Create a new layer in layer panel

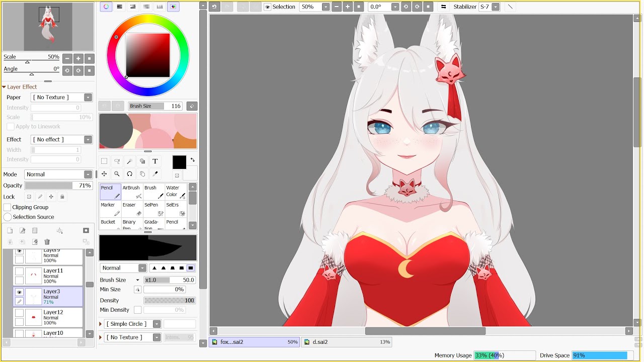click(10, 230)
